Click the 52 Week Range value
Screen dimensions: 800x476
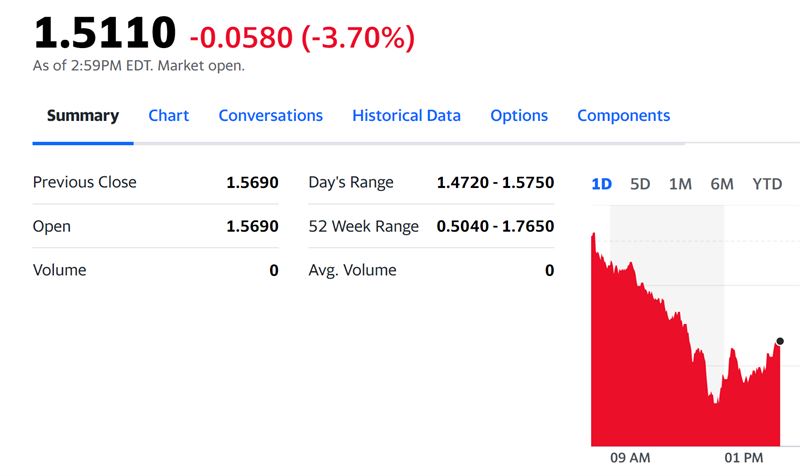[495, 226]
